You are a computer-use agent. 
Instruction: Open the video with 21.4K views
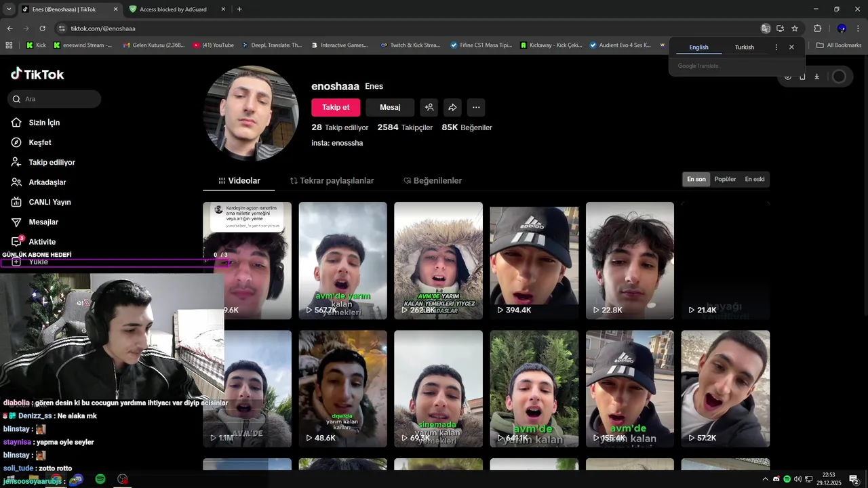[x=726, y=260]
